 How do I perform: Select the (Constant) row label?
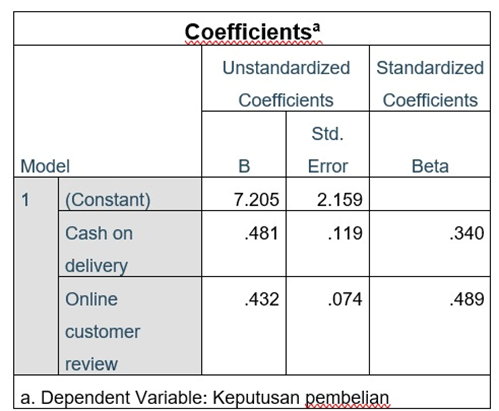click(108, 200)
